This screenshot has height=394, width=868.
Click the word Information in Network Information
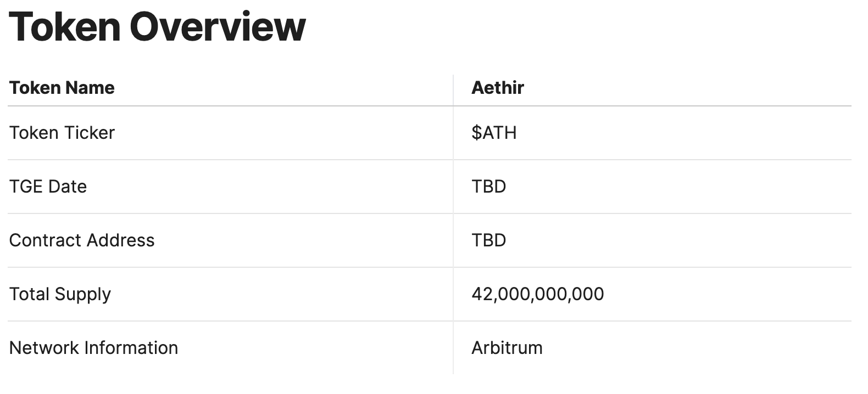pos(131,348)
